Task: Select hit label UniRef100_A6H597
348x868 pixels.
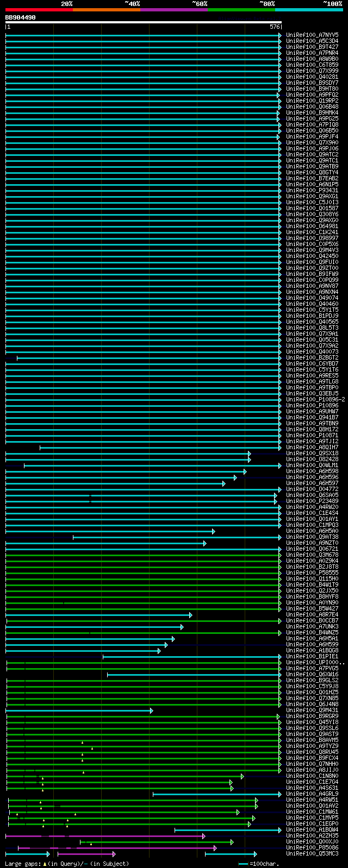Action: point(312,483)
